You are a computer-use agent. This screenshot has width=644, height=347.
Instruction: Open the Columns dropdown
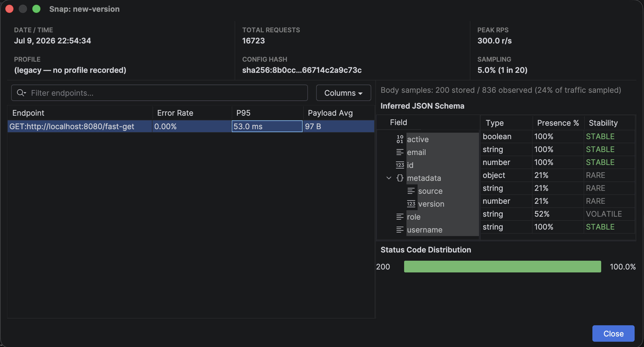[343, 93]
